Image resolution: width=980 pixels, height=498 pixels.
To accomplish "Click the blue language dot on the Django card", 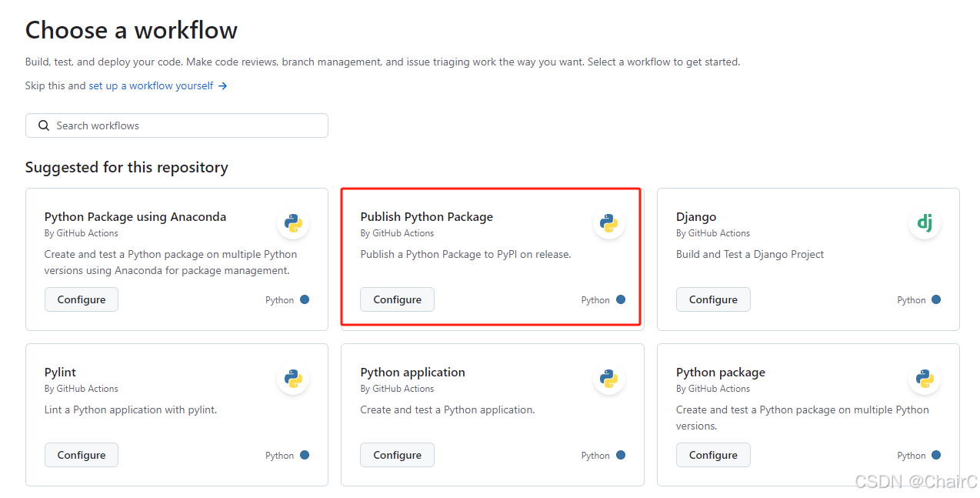I will pyautogui.click(x=936, y=299).
